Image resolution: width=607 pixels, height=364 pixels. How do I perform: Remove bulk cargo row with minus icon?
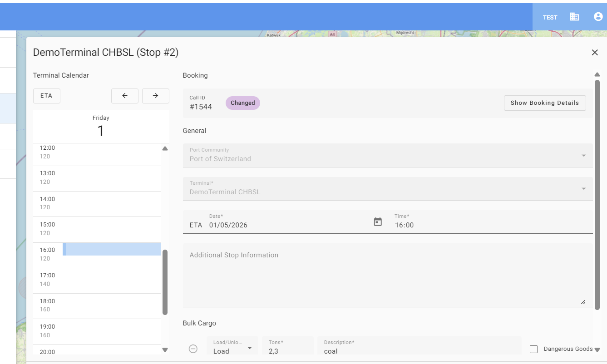click(x=193, y=349)
